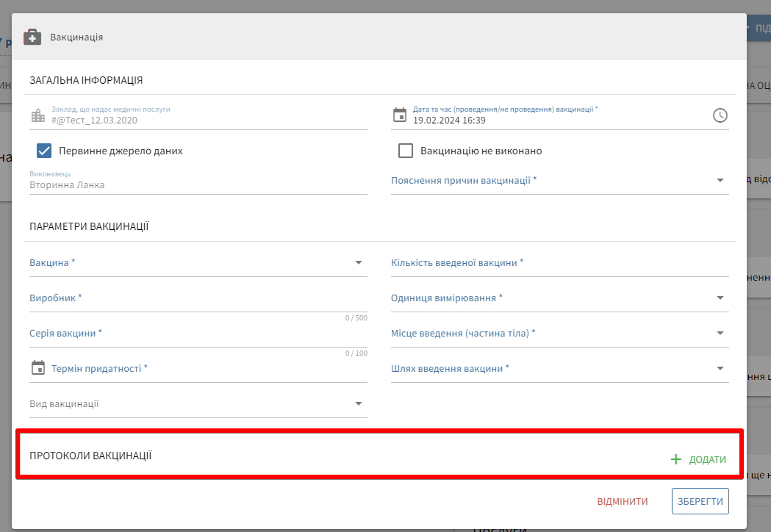Open the clock time picker icon
Image resolution: width=771 pixels, height=532 pixels.
click(720, 115)
